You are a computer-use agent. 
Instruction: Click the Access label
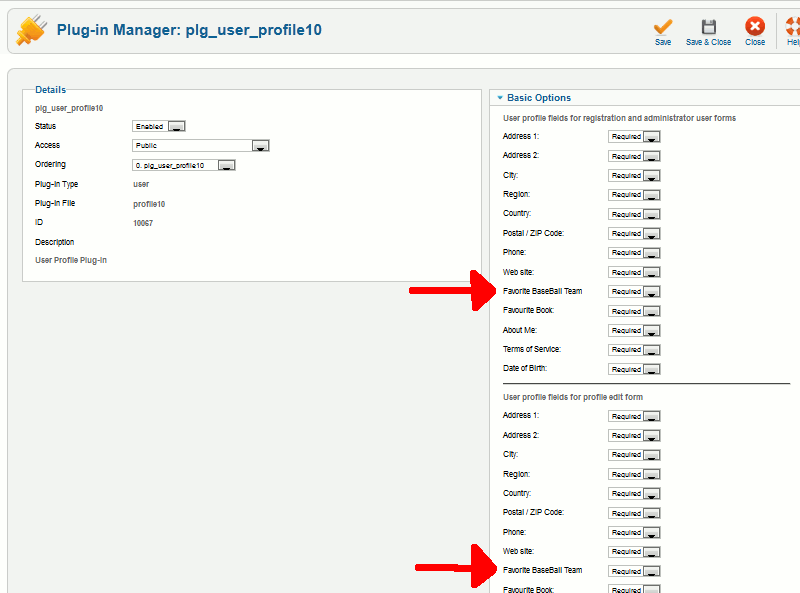(47, 145)
